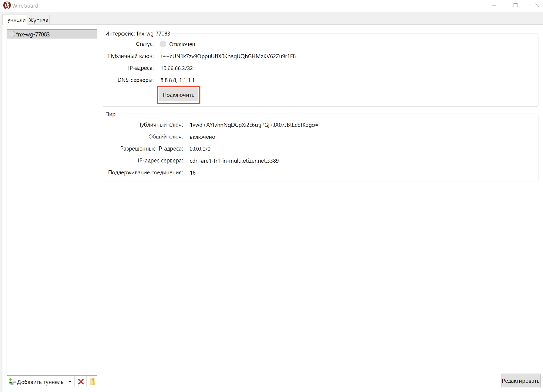543x392 pixels.
Task: Click the Редактировать button
Action: point(521,381)
